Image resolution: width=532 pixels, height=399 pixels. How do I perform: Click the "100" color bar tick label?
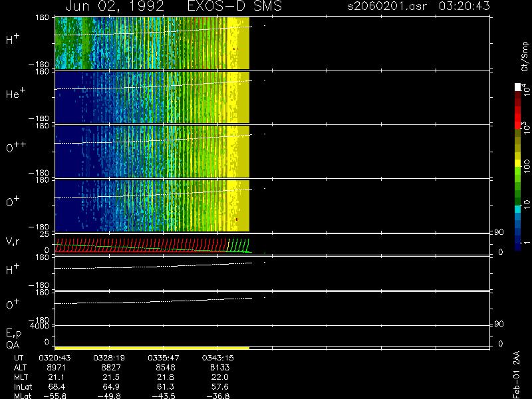(x=526, y=167)
